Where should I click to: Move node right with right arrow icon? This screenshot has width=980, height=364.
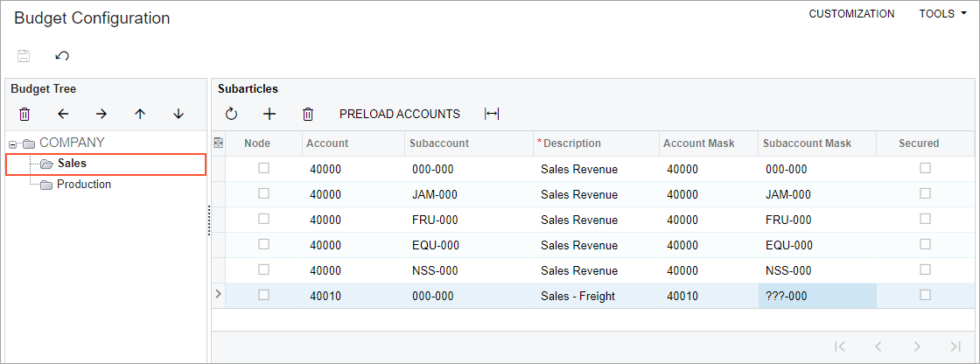pyautogui.click(x=101, y=114)
